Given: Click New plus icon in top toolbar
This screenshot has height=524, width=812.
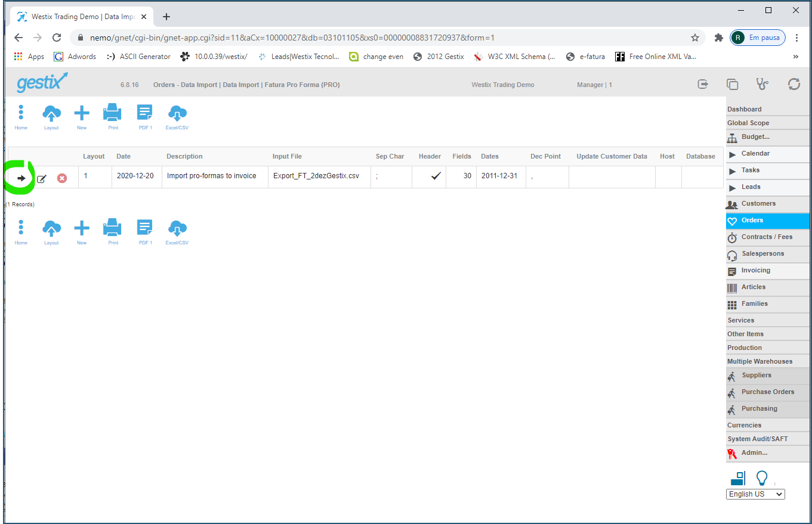Looking at the screenshot, I should coord(82,117).
